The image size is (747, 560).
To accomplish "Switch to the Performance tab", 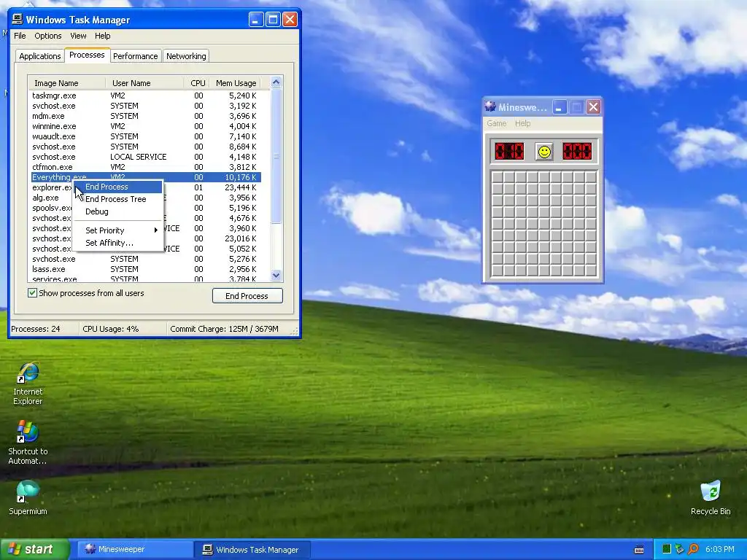I will coord(135,56).
